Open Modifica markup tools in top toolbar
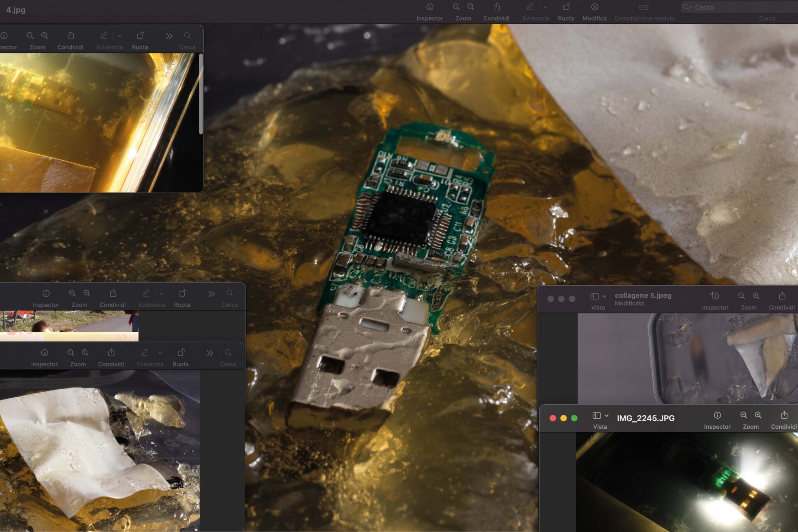798x532 pixels. click(x=594, y=7)
